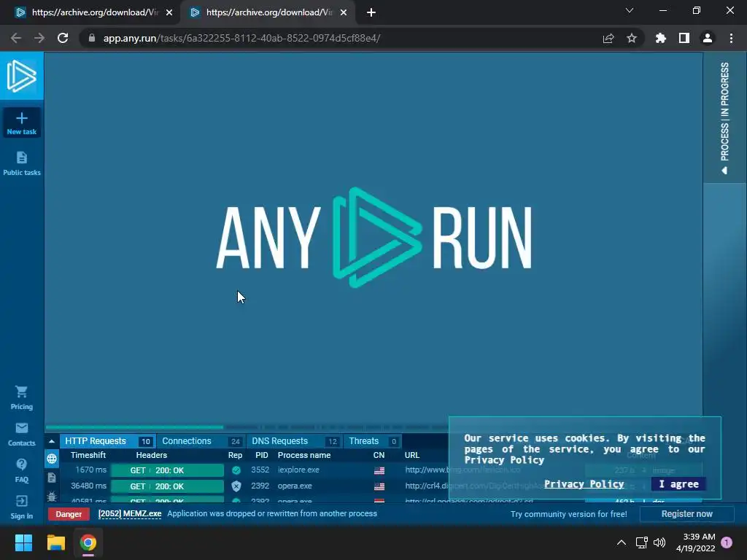Expand the Process In Progress side panel
The width and height of the screenshot is (747, 560).
tap(724, 117)
